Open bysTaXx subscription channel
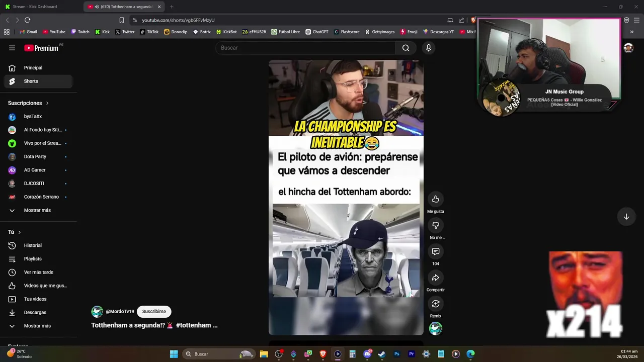The image size is (644, 362). pos(38,116)
